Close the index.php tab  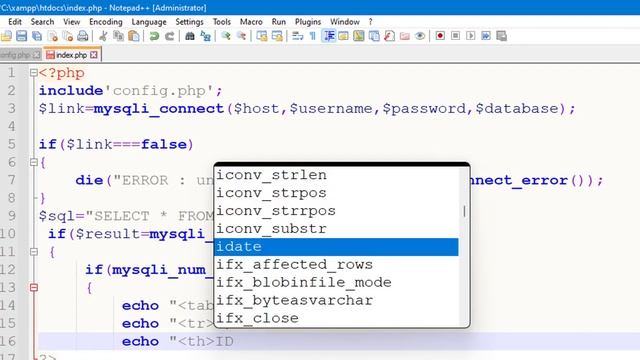(x=94, y=55)
